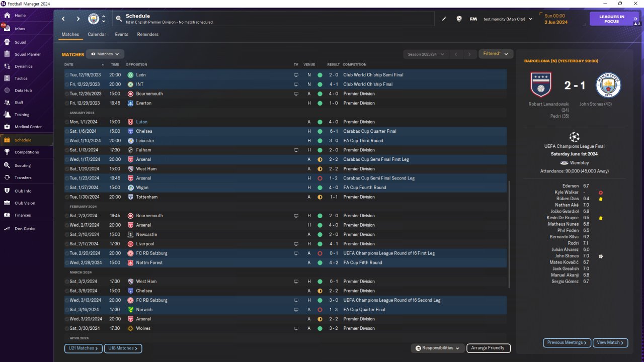Click the Schedule search field
Screen dimensions: 644x362
(x=273, y=19)
